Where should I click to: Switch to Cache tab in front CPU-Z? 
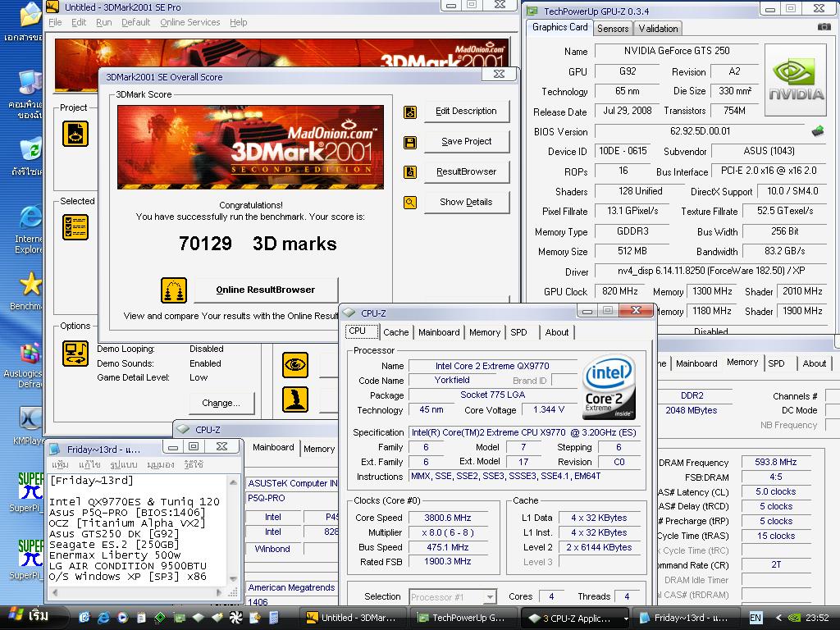point(396,332)
